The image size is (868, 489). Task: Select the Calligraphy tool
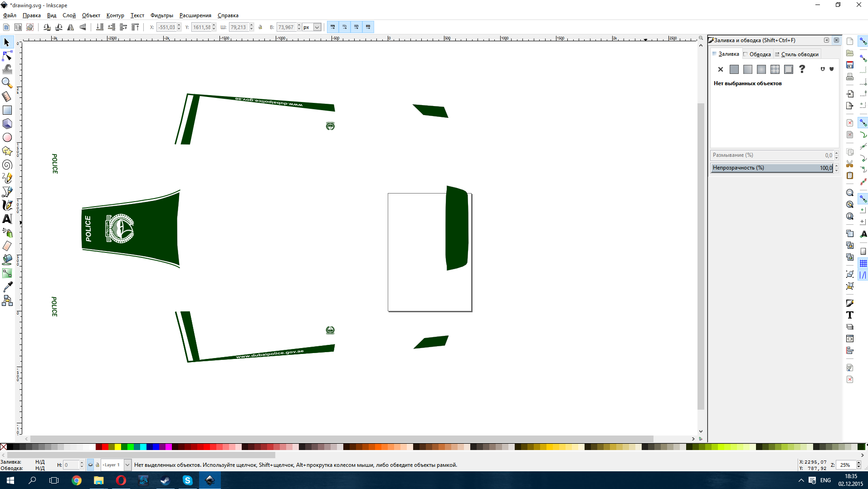[x=7, y=205]
